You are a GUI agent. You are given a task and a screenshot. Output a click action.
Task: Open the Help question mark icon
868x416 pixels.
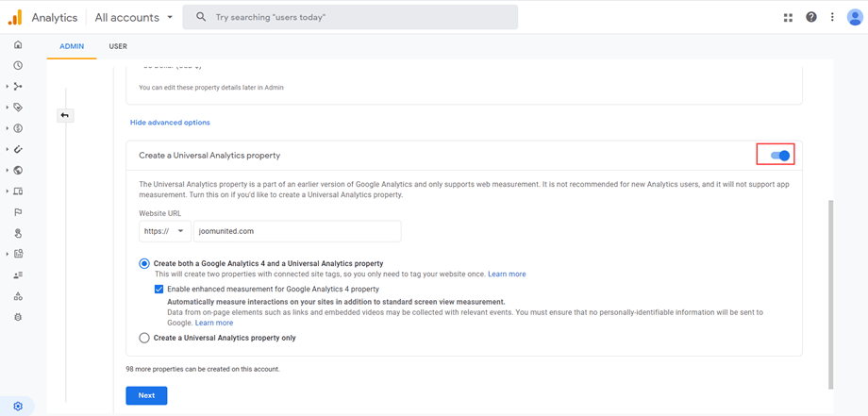pyautogui.click(x=811, y=17)
